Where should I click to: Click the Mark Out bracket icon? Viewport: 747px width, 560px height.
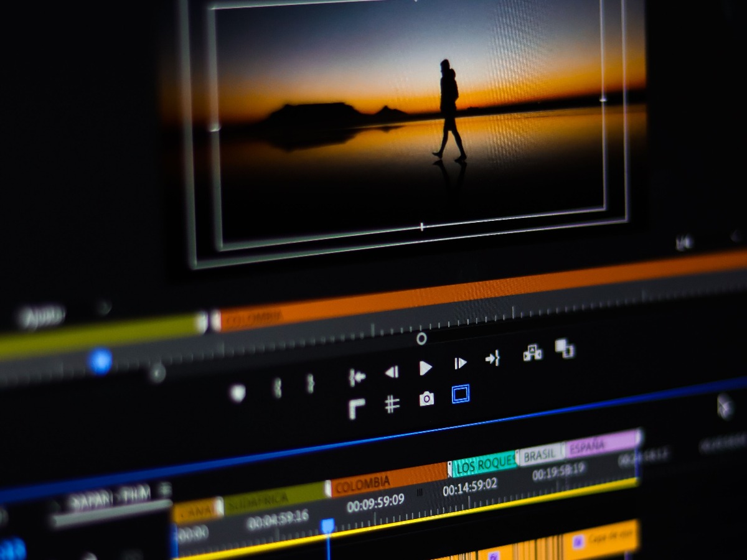tap(310, 383)
